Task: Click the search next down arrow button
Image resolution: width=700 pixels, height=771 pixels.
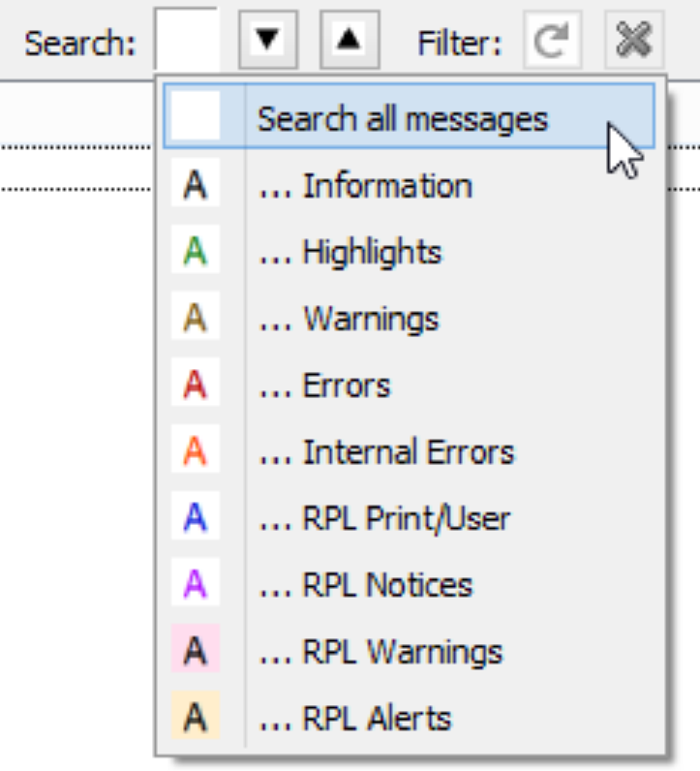Action: [267, 41]
